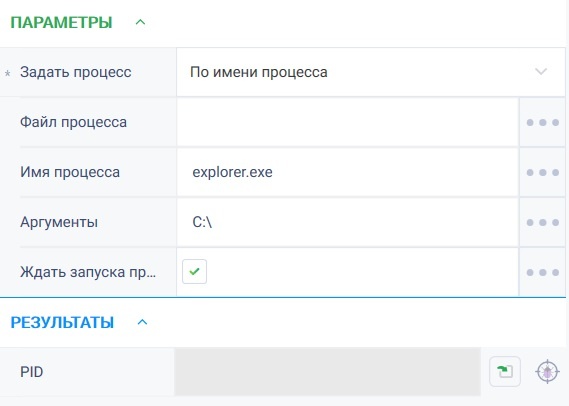Click the Аргументы label text
This screenshot has height=406, width=569.
click(x=59, y=222)
